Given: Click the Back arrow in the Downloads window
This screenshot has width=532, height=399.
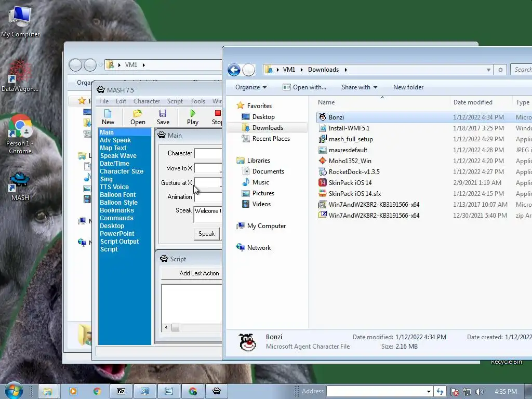Looking at the screenshot, I should coord(234,70).
